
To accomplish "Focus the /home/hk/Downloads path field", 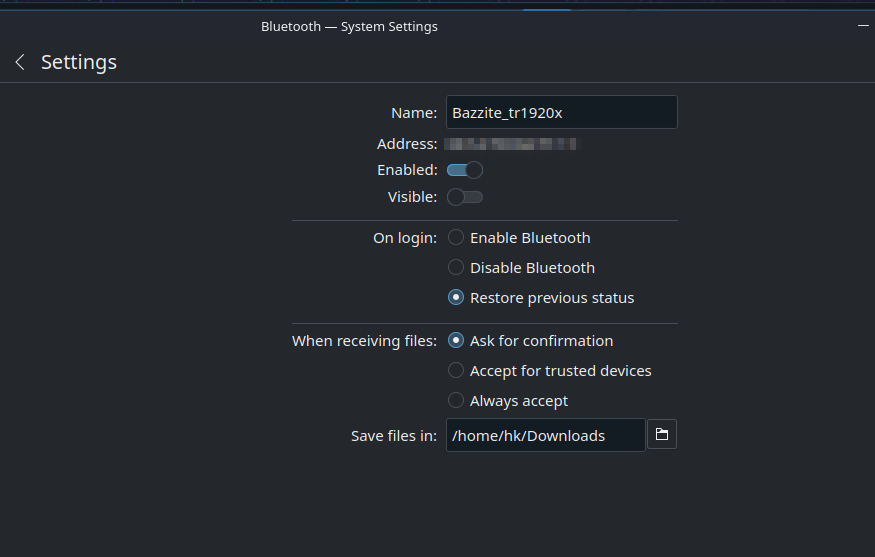I will coord(545,436).
